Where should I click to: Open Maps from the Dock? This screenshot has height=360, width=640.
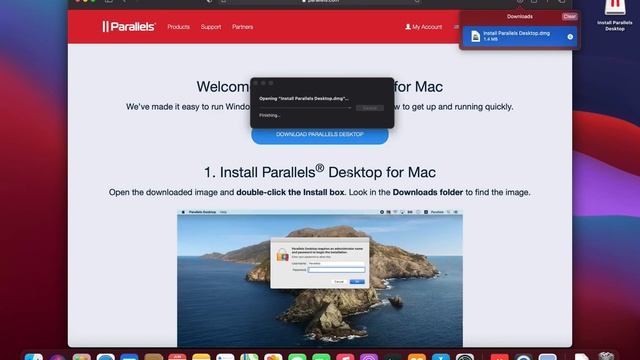(x=249, y=357)
